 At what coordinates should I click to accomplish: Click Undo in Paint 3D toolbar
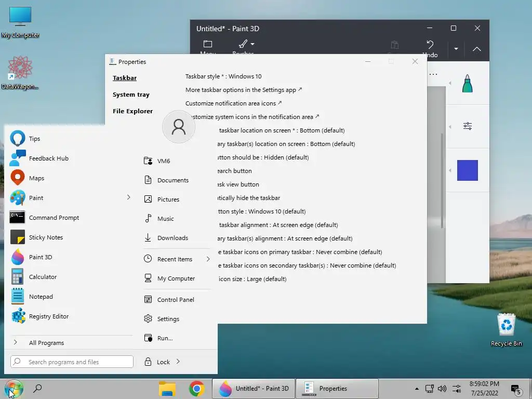(x=430, y=48)
